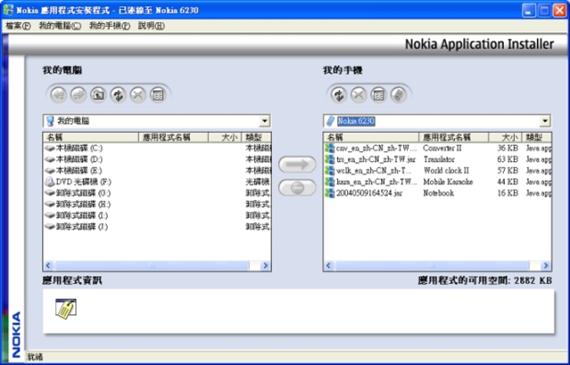Click the delete X icon in My Computer toolbar
The width and height of the screenshot is (570, 365).
coord(138,95)
